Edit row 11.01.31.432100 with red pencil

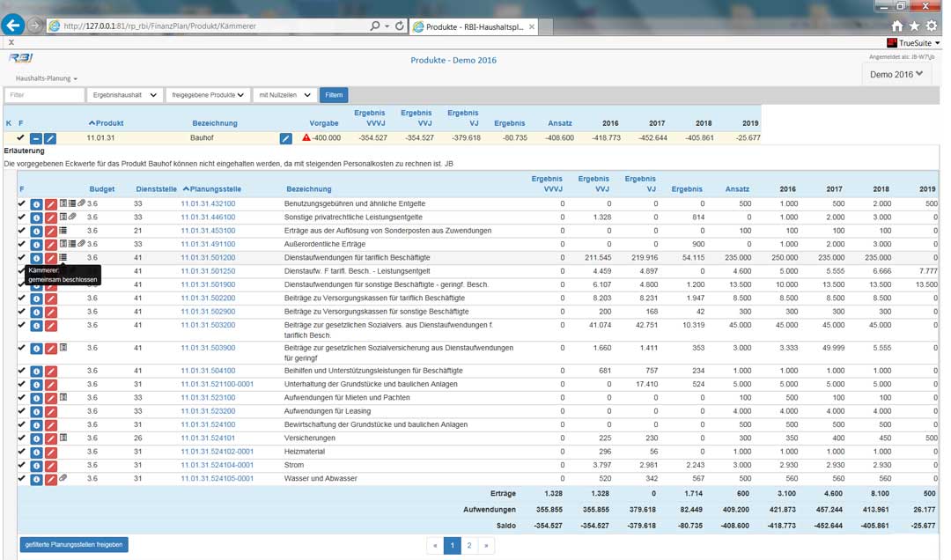51,204
